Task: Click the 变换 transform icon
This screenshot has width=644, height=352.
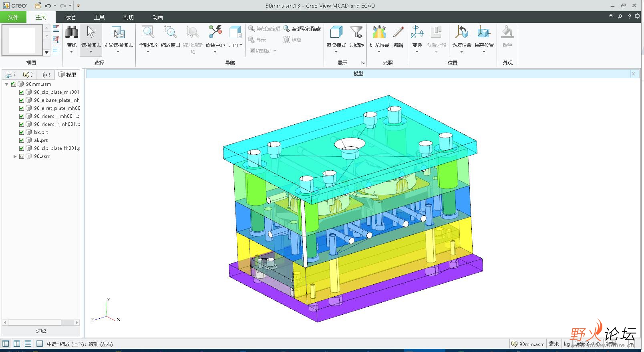Action: click(x=417, y=32)
